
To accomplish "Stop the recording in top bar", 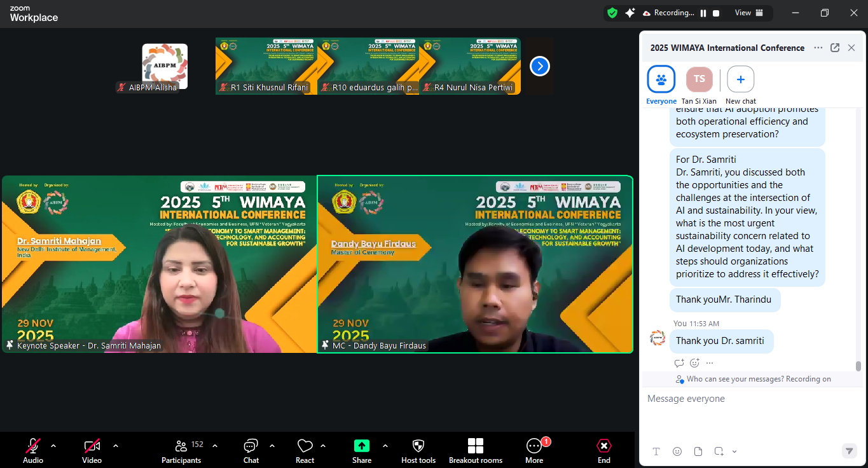I will coord(716,13).
